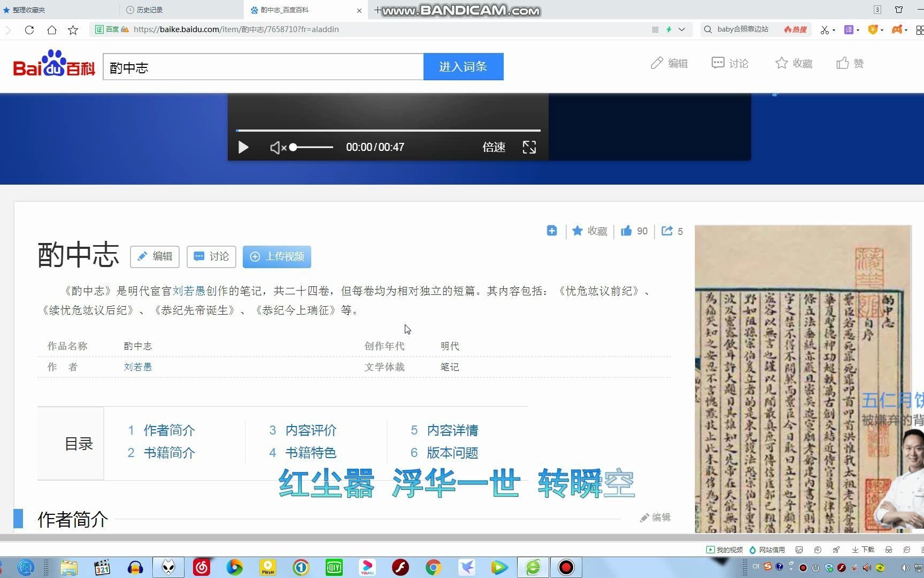
Task: Click the yellow shield wallet icon
Action: point(873,30)
